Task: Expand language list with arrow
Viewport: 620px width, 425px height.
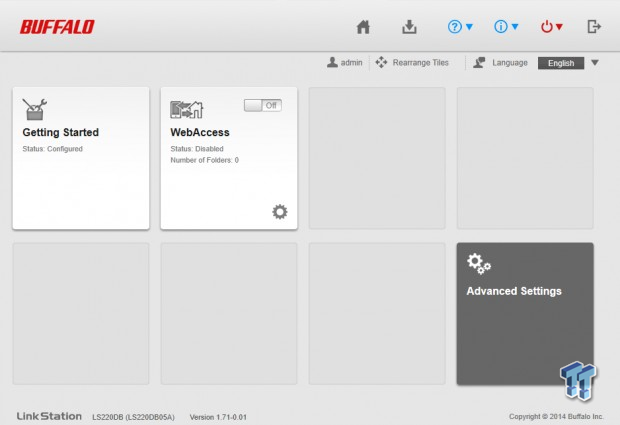Action: click(595, 63)
